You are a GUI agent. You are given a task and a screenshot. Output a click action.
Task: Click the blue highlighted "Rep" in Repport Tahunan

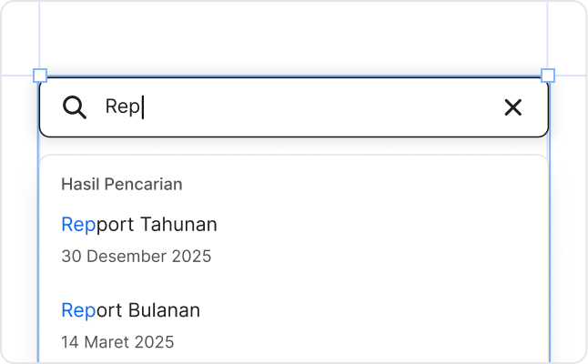[x=77, y=224]
